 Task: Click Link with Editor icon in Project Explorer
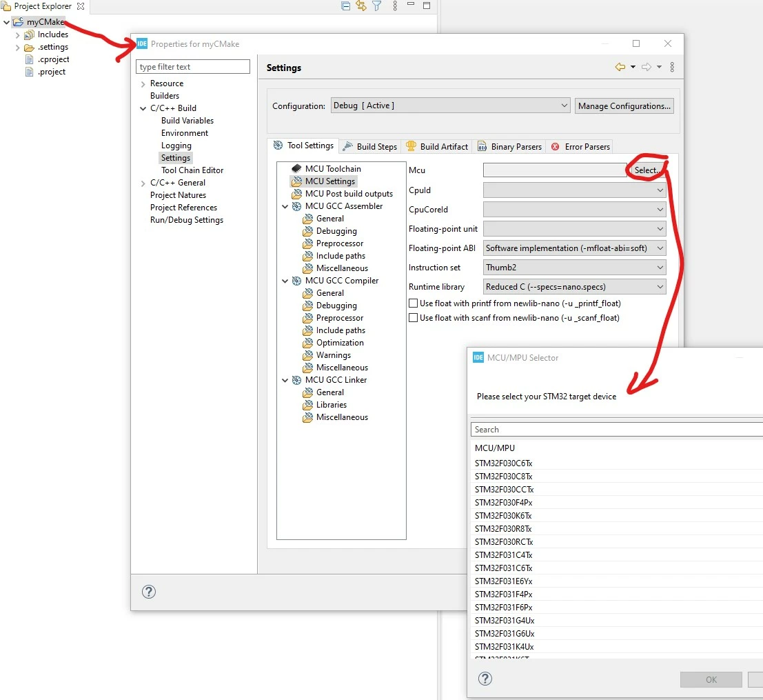pyautogui.click(x=361, y=6)
